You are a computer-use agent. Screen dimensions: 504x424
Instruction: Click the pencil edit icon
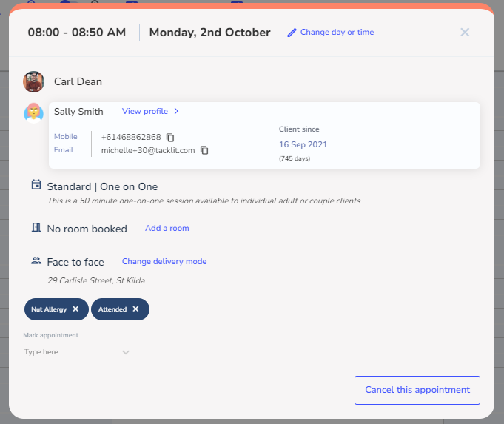click(x=292, y=33)
